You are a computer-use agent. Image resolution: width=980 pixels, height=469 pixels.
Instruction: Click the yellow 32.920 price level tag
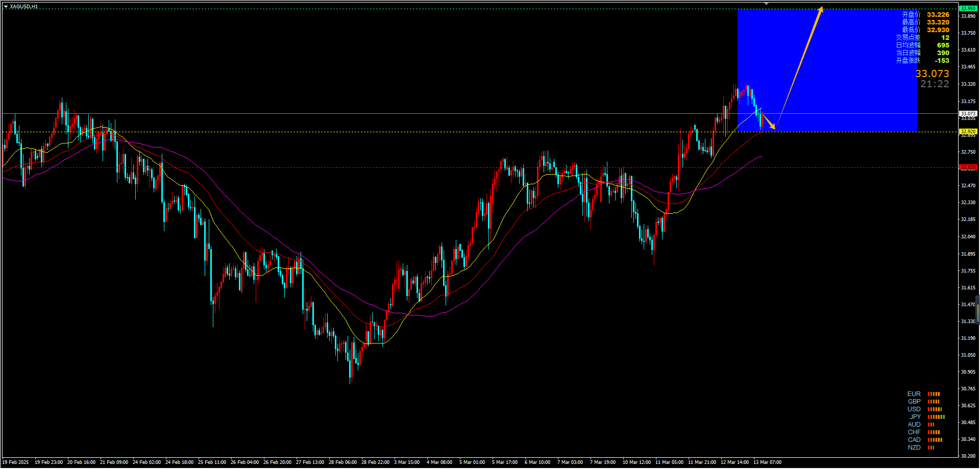(x=968, y=132)
